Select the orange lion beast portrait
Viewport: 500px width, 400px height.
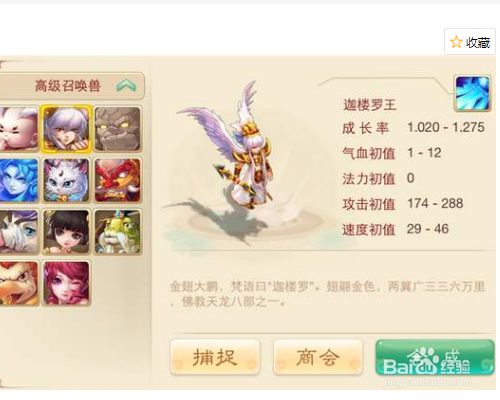coord(19,283)
